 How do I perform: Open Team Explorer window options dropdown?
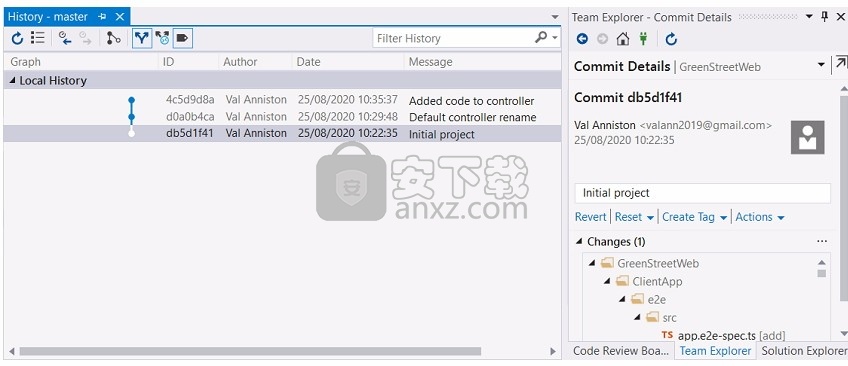809,17
